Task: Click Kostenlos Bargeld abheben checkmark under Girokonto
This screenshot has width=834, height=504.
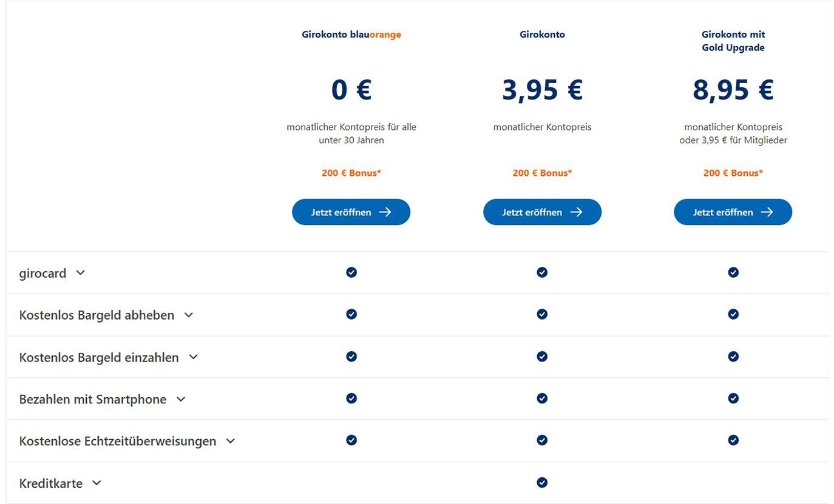Action: point(542,314)
